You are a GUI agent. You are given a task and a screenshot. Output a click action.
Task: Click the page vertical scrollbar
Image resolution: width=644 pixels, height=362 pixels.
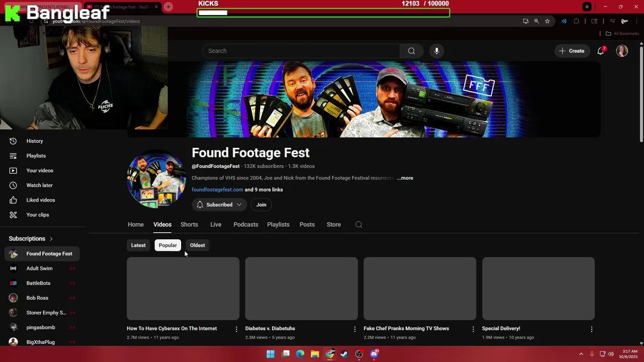click(641, 93)
